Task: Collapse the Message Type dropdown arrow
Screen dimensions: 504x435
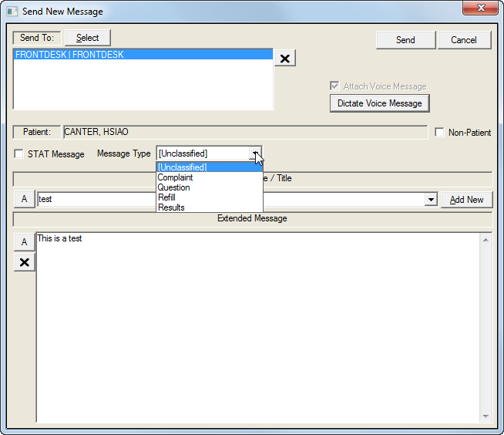Action: [255, 153]
